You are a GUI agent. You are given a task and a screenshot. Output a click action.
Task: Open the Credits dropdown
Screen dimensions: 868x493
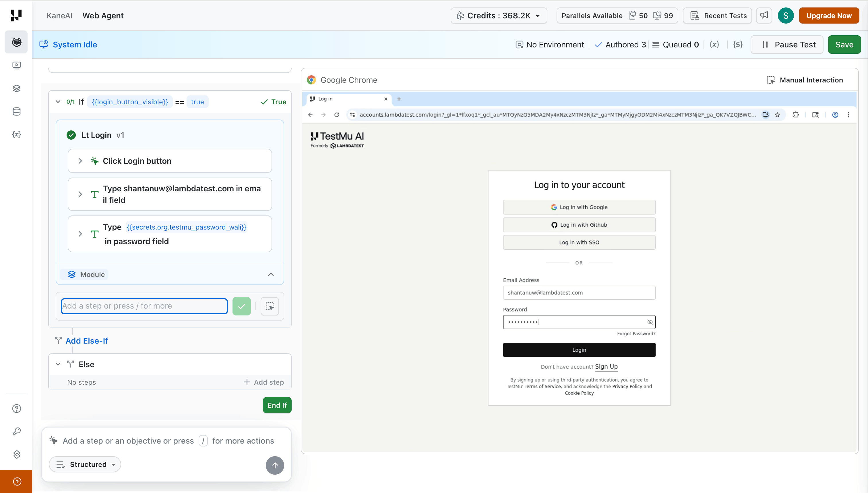498,15
